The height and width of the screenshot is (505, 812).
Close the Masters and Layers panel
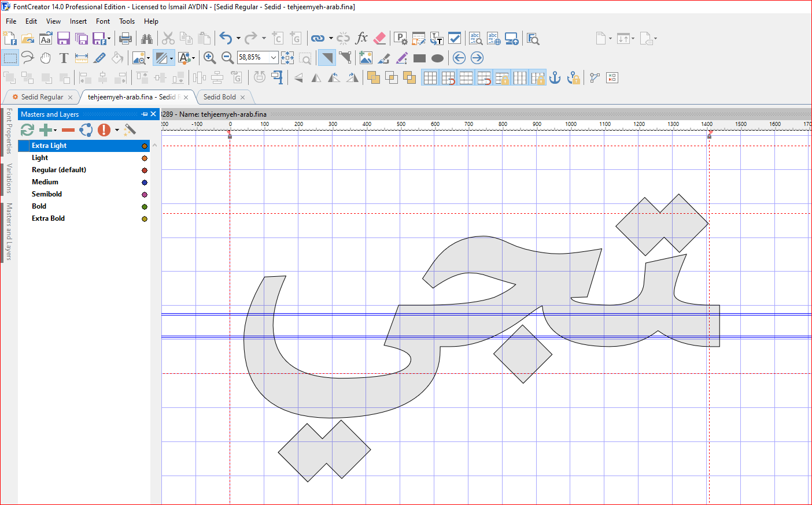tap(153, 114)
